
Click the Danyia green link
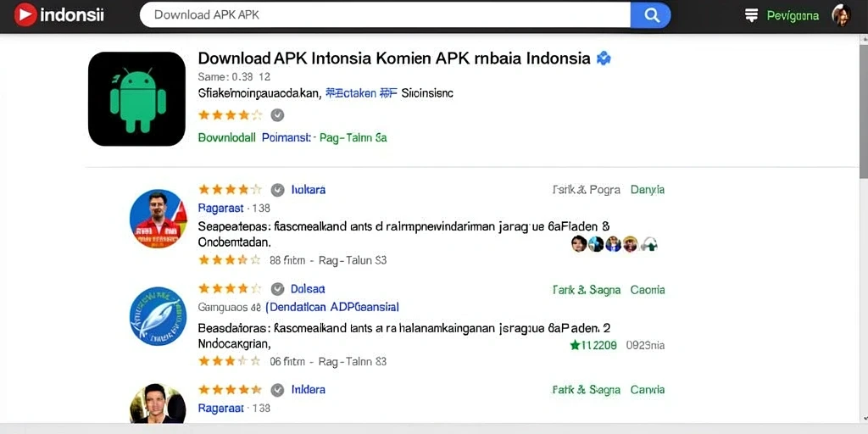point(648,190)
